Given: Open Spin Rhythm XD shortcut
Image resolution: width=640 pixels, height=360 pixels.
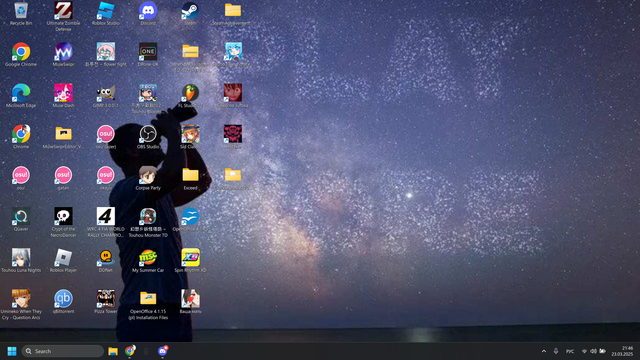Looking at the screenshot, I should point(190,260).
